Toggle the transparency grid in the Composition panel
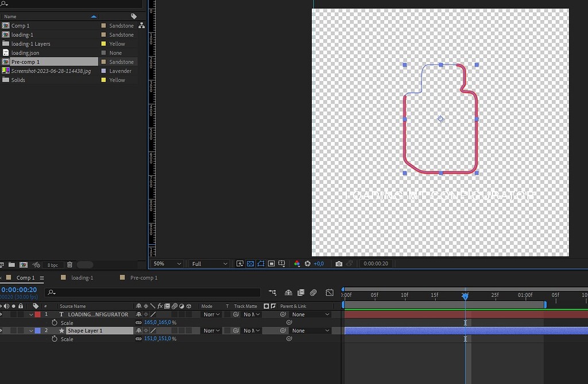588x384 pixels. pyautogui.click(x=250, y=263)
